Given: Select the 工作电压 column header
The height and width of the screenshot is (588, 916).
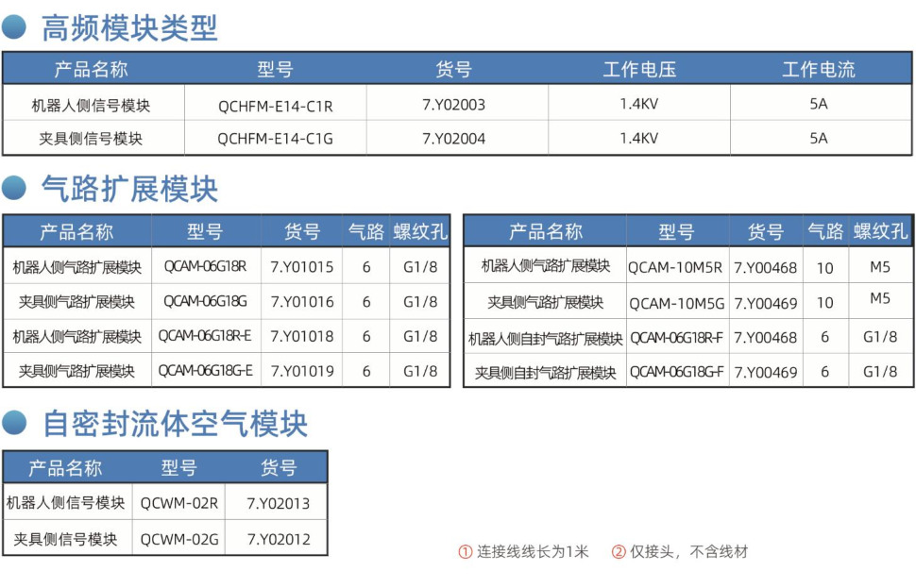Looking at the screenshot, I should pyautogui.click(x=639, y=70).
